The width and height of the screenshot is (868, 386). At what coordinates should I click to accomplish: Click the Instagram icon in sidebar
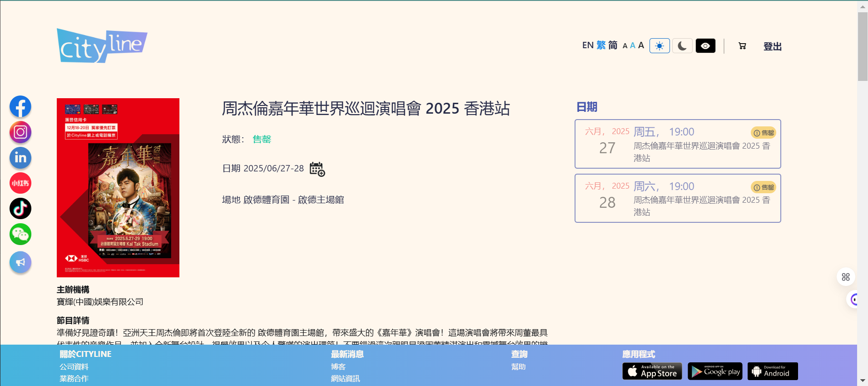pyautogui.click(x=20, y=132)
